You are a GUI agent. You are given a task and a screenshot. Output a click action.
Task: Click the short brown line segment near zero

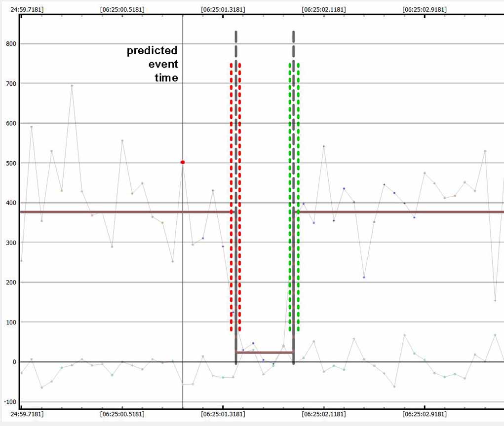(x=265, y=353)
